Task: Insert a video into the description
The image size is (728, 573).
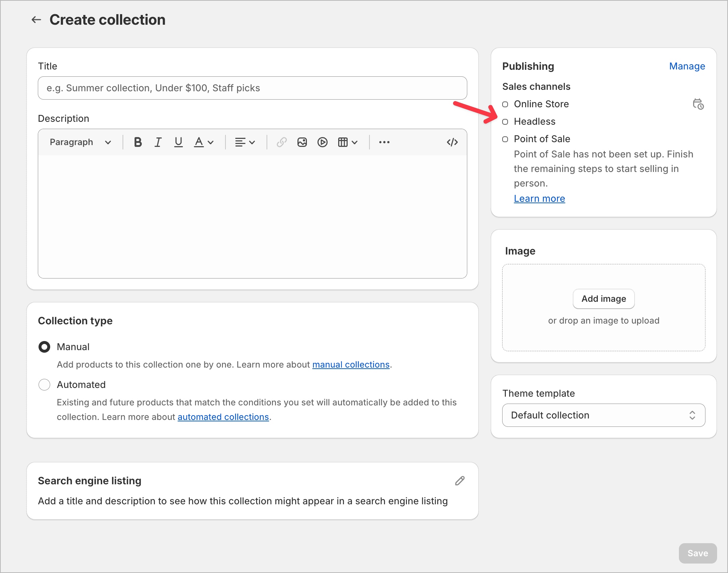Action: 322,142
